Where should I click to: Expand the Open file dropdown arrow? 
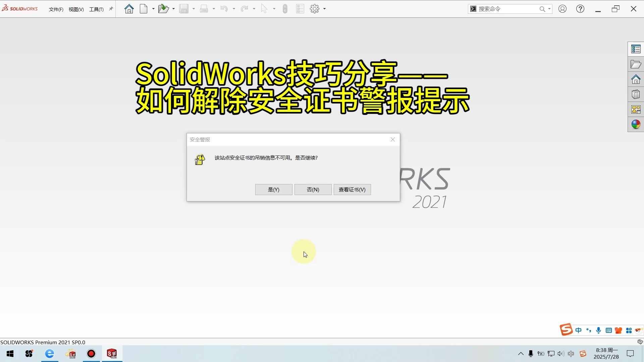[x=173, y=9]
